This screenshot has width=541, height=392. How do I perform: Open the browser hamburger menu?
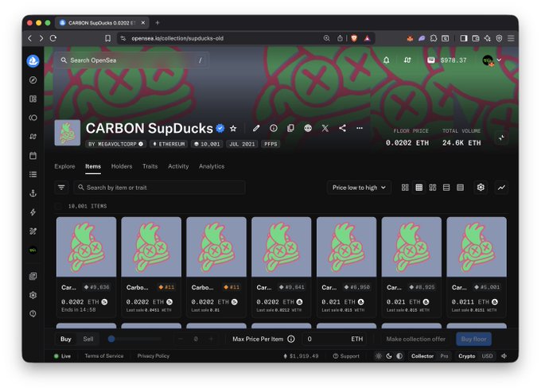(x=511, y=38)
